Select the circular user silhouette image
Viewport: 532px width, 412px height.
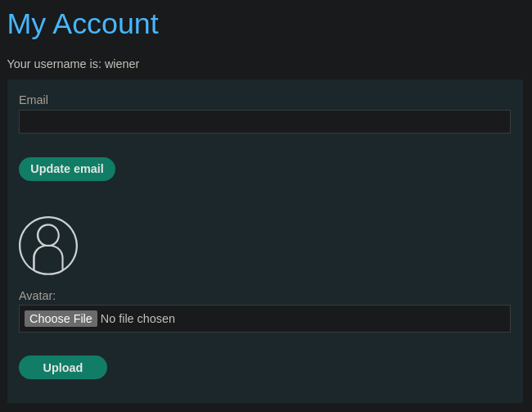point(48,246)
